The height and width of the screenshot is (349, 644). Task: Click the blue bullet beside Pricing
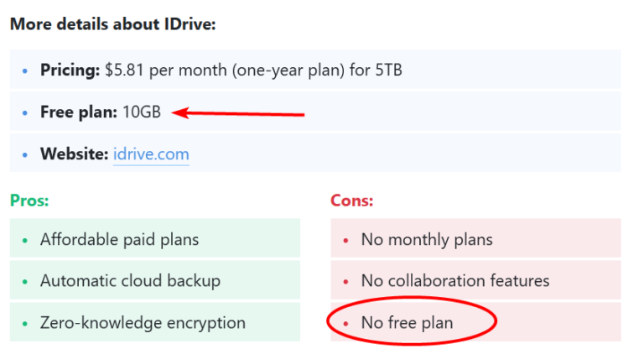[24, 70]
